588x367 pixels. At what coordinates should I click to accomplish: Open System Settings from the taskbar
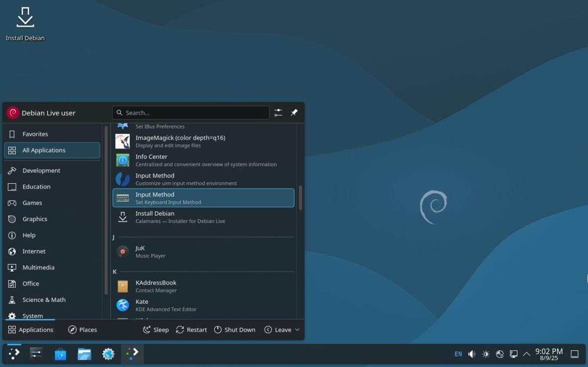(x=37, y=354)
